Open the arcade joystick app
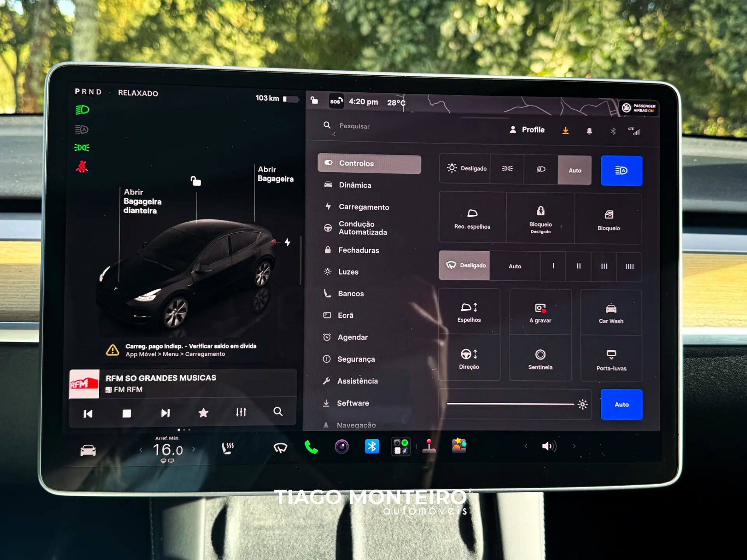Image resolution: width=747 pixels, height=560 pixels. coord(429,446)
